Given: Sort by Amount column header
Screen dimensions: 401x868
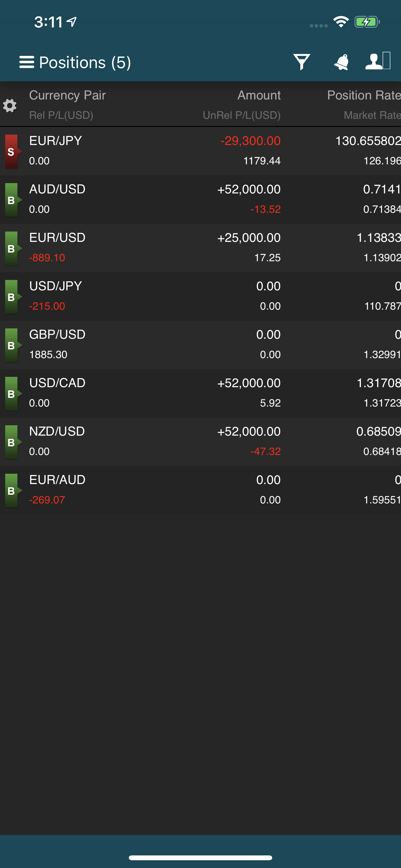Looking at the screenshot, I should tap(259, 95).
